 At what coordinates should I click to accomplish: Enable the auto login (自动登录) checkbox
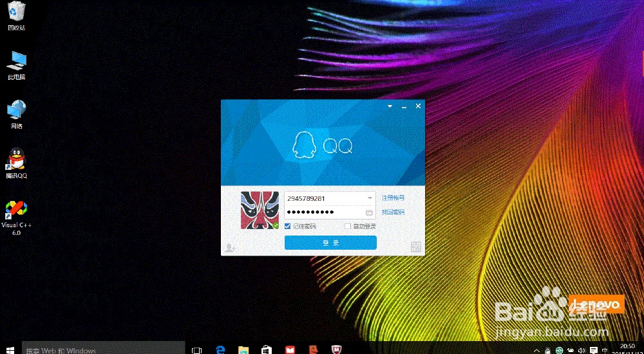coord(348,227)
